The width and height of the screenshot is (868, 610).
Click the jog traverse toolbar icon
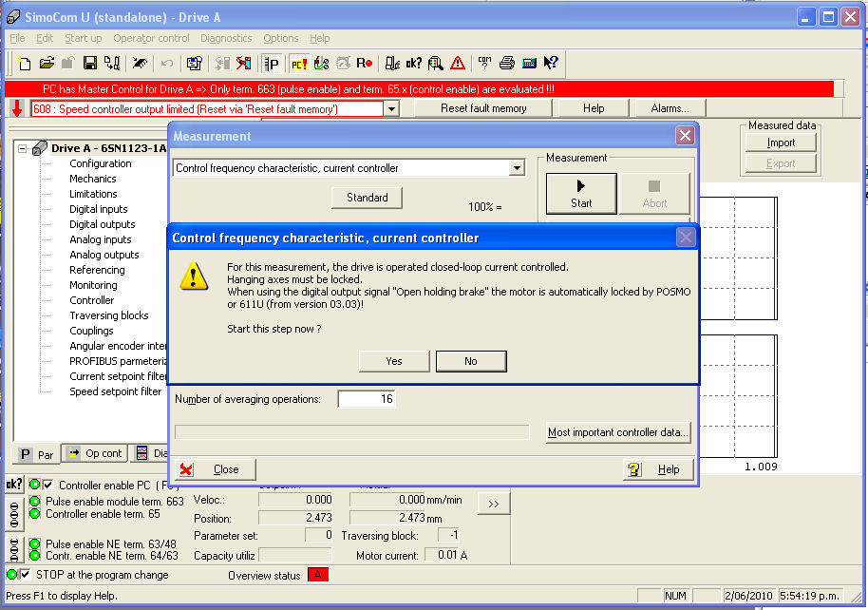pyautogui.click(x=322, y=63)
